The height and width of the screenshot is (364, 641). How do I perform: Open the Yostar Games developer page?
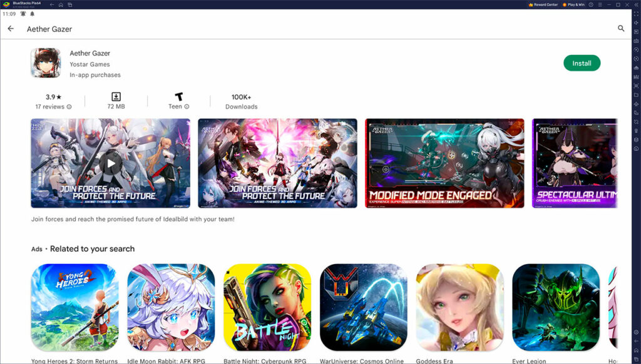tap(91, 64)
